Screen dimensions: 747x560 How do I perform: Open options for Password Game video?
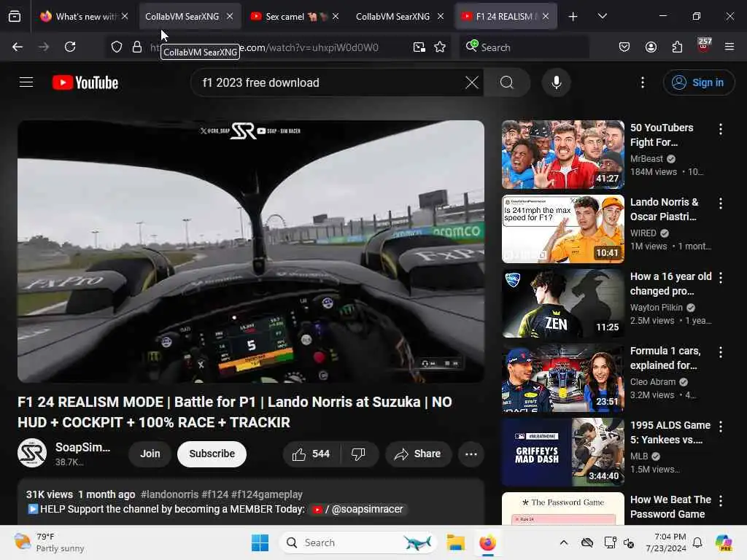720,501
